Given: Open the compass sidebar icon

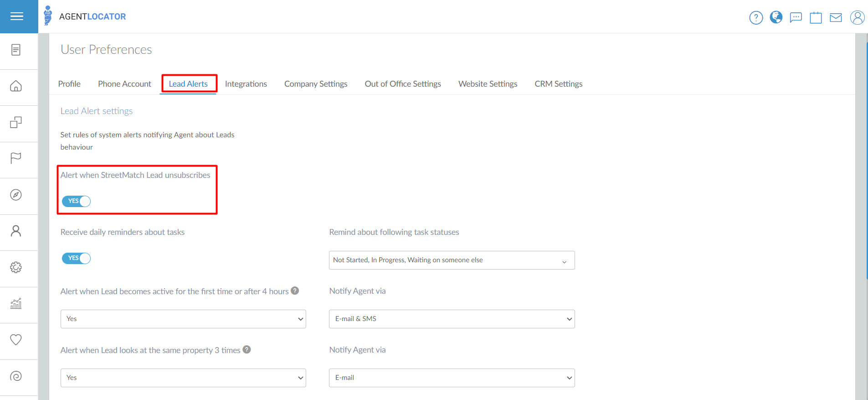Looking at the screenshot, I should coord(16,195).
